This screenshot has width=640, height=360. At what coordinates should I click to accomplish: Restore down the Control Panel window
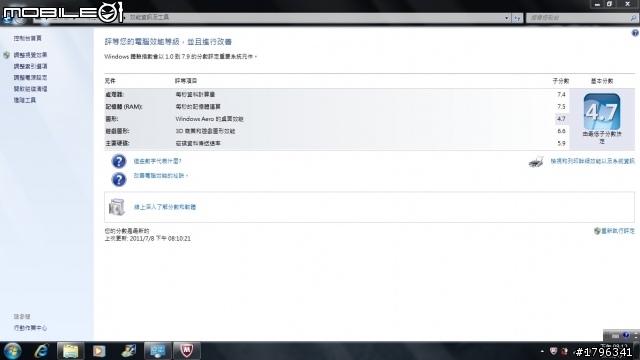pyautogui.click(x=609, y=4)
